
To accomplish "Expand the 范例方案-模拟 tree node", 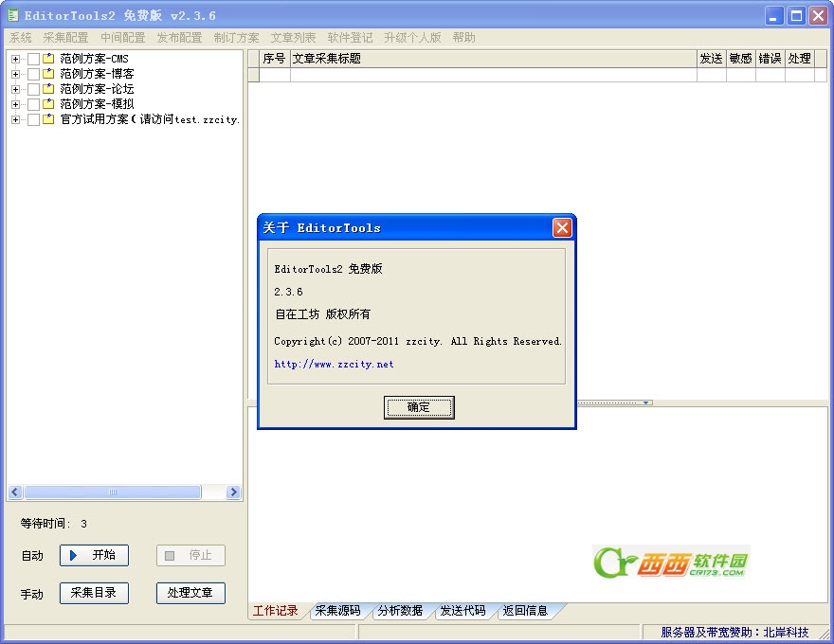I will coord(15,104).
